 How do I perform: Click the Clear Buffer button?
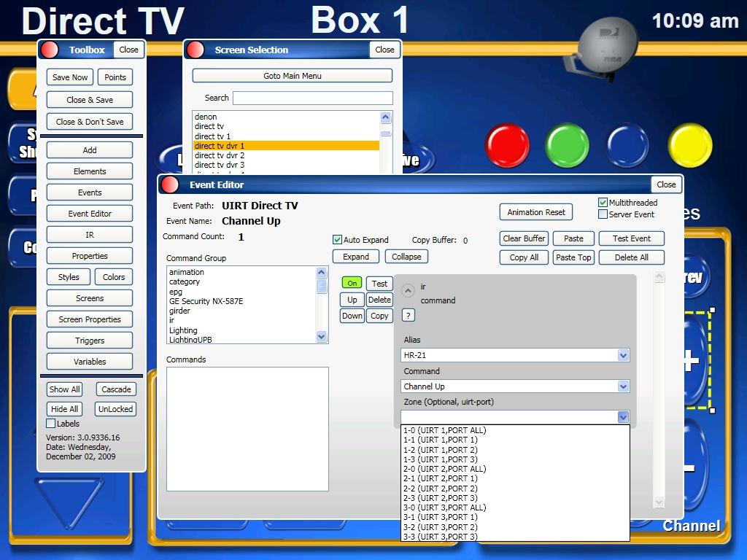pyautogui.click(x=524, y=238)
